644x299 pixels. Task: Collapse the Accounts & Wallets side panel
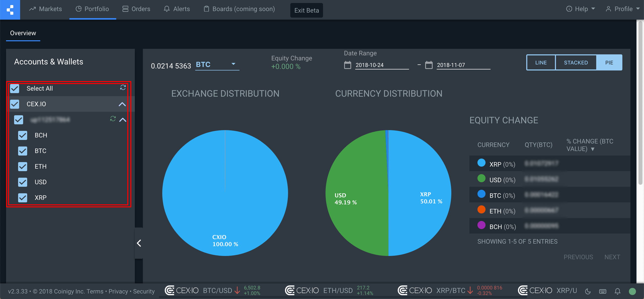point(139,243)
